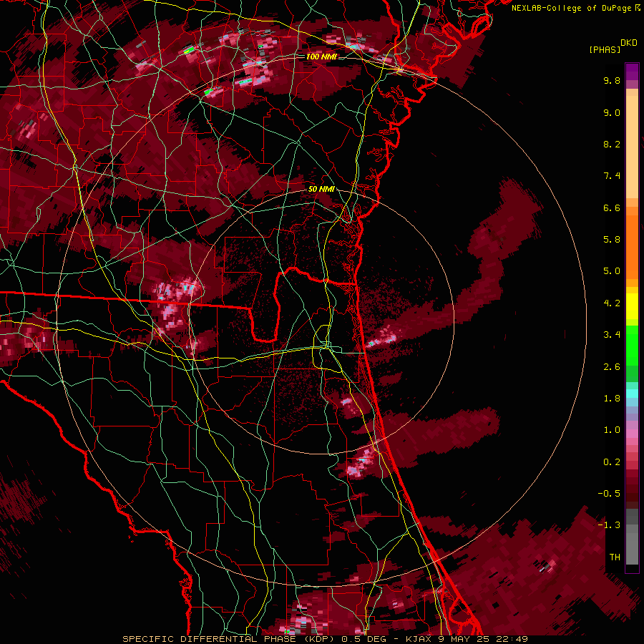The image size is (644, 644).
Task: Click the 5.8 value on the color scale
Action: click(x=612, y=240)
